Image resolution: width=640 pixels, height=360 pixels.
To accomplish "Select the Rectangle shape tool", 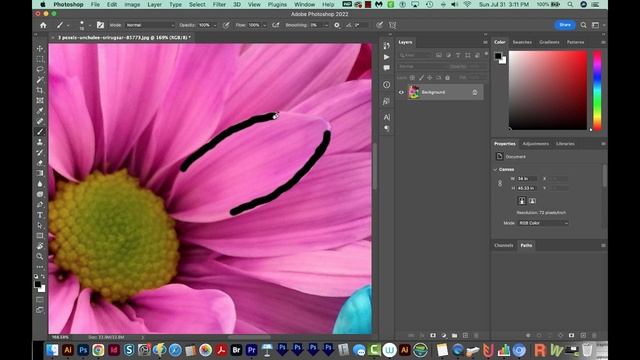I will (40, 236).
